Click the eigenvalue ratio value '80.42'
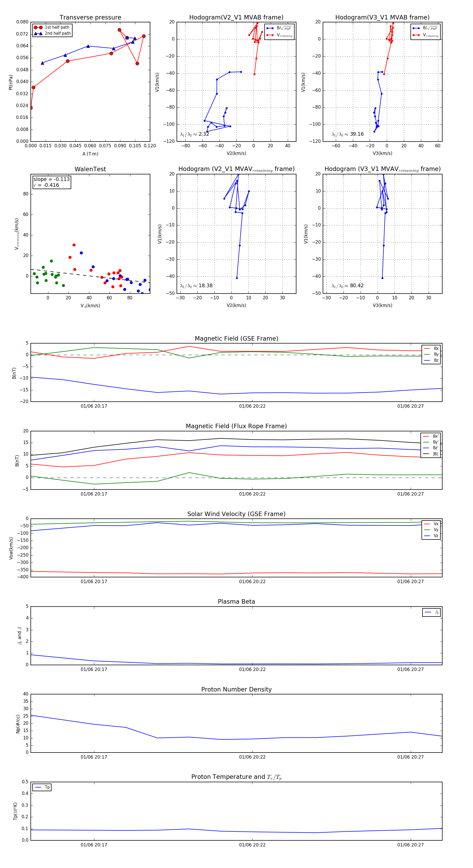This screenshot has width=473, height=868. point(357,286)
